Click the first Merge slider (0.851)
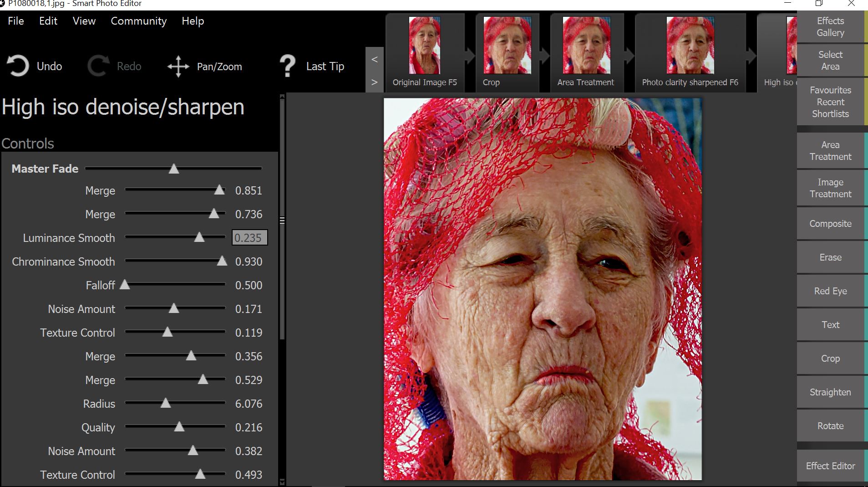The width and height of the screenshot is (868, 487). [175, 190]
